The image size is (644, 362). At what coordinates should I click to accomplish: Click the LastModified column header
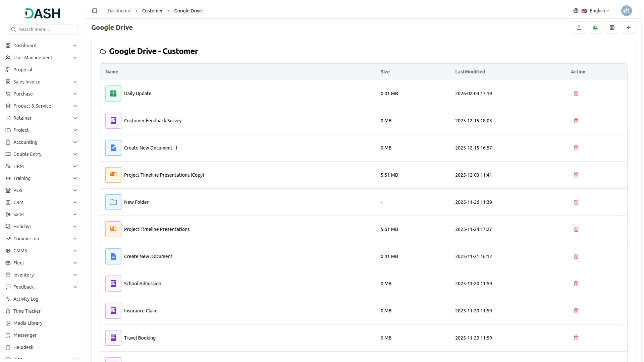pyautogui.click(x=470, y=72)
